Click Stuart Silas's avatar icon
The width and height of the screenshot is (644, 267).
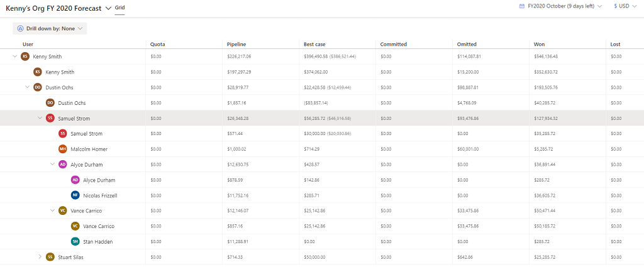tap(50, 257)
